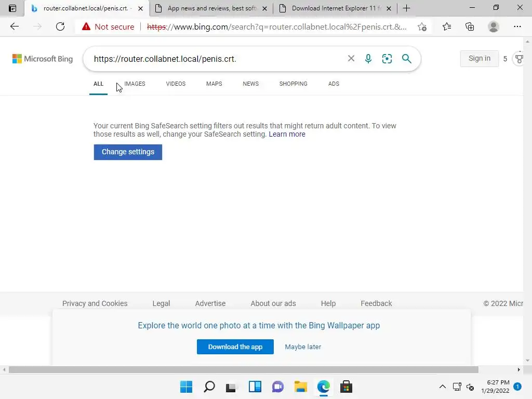The image size is (532, 399).
Task: Open Advertise footer link
Action: click(210, 303)
